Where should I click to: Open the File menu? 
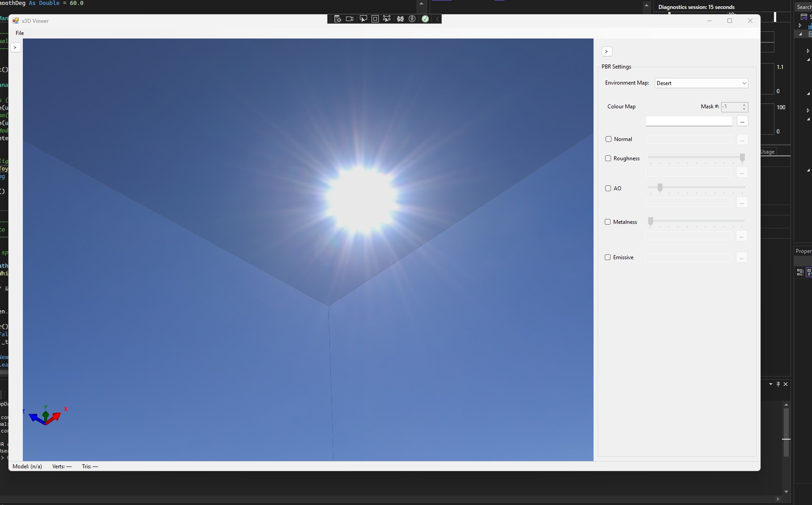pyautogui.click(x=20, y=33)
